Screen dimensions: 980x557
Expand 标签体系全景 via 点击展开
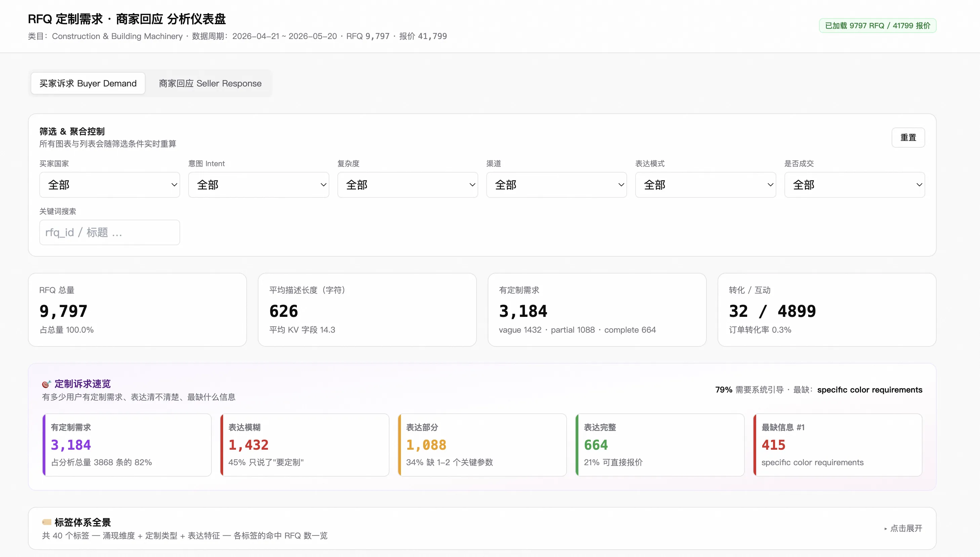coord(903,528)
